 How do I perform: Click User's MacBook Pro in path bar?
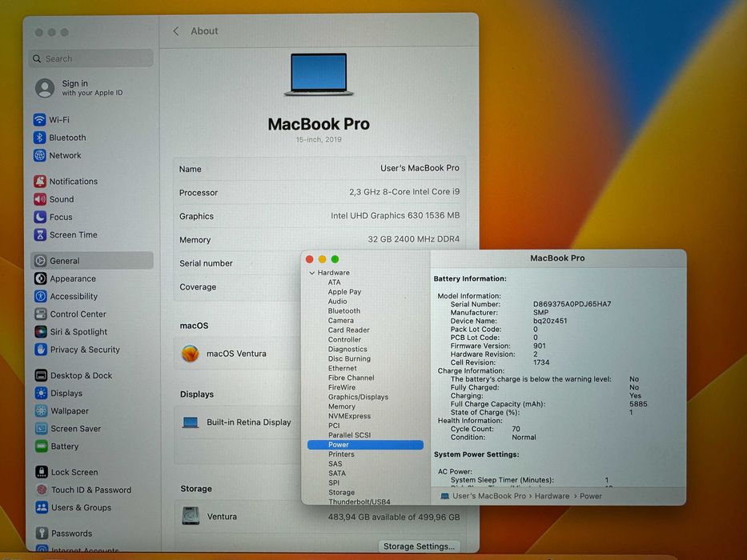click(488, 496)
